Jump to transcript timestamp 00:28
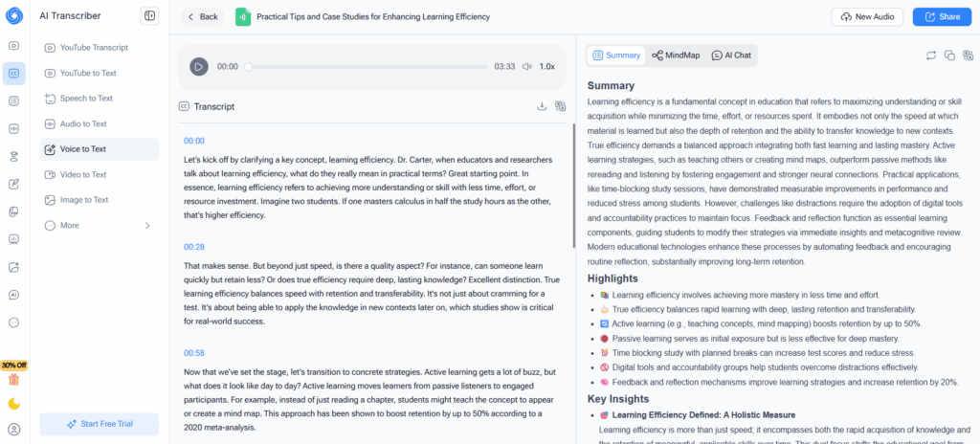Viewport: 980px width, 444px height. pos(193,247)
